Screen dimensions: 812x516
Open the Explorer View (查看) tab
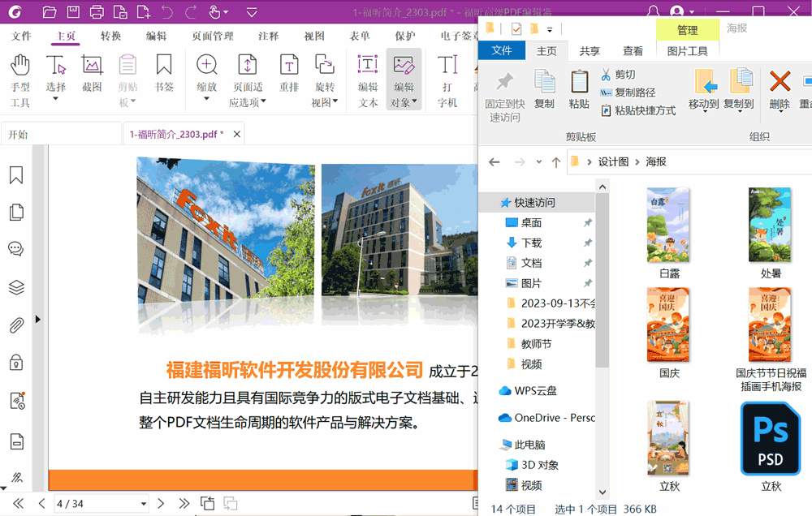[x=633, y=51]
